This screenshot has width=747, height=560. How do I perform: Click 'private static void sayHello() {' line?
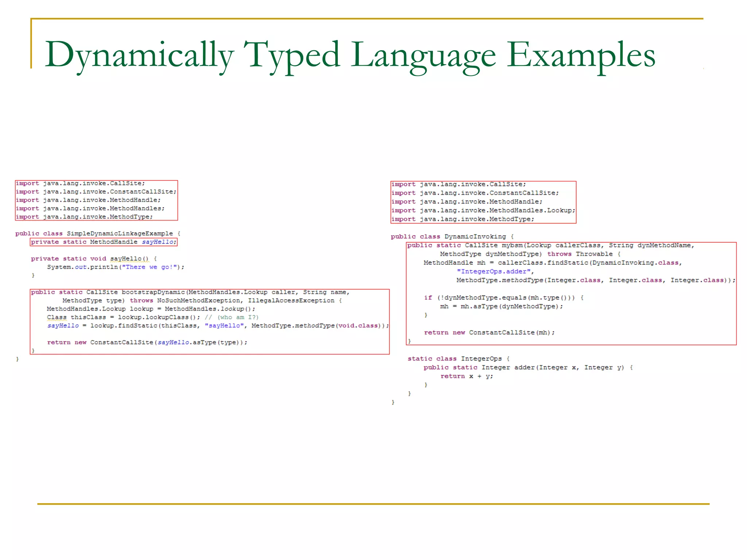pos(94,259)
